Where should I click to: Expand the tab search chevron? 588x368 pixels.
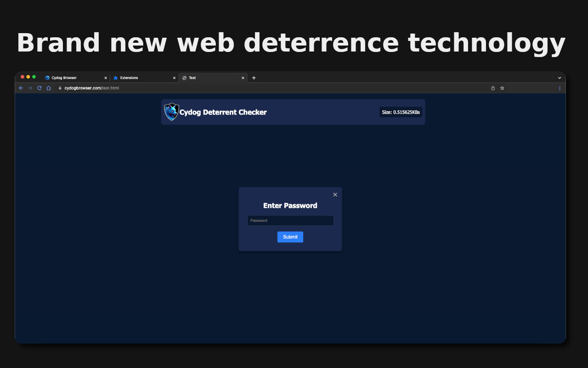[560, 78]
